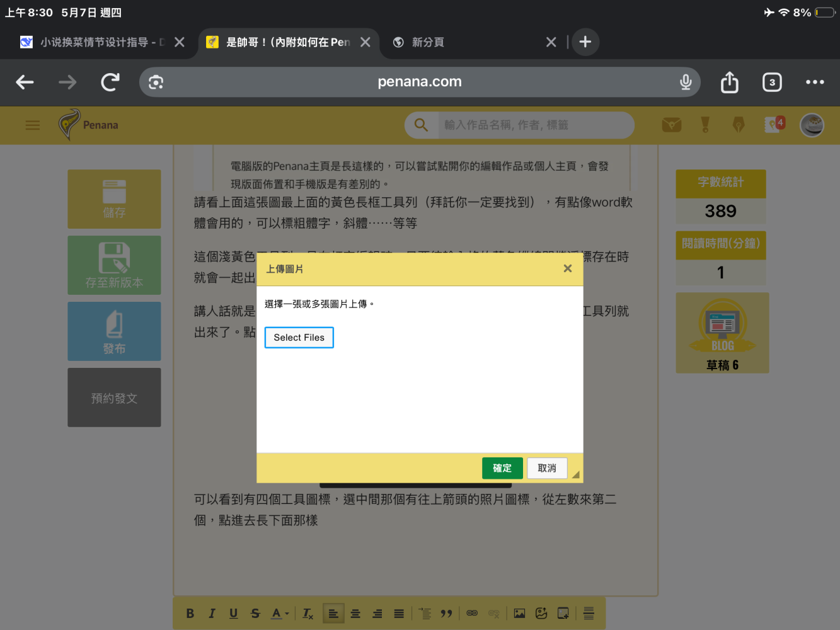Toggle italic formatting in the editor toolbar
Viewport: 840px width, 630px height.
point(212,614)
